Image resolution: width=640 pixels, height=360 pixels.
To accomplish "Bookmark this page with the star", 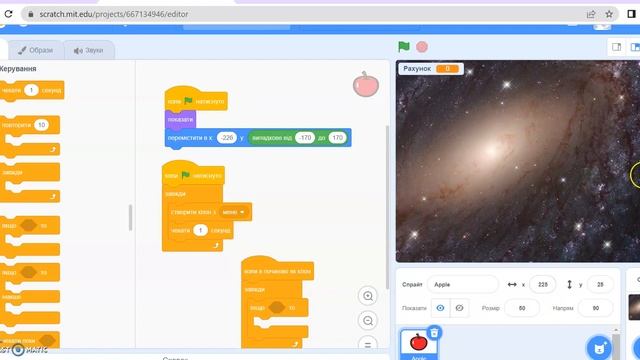I will (x=609, y=14).
